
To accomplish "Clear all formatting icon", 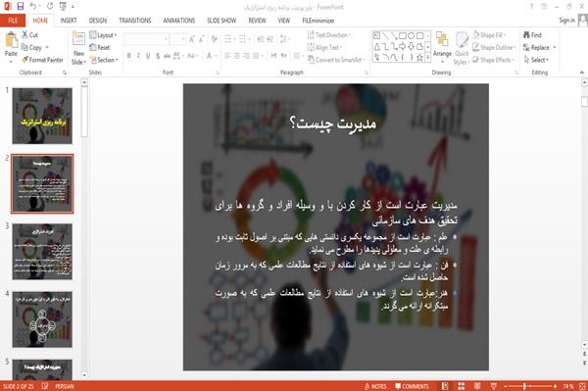I will pos(214,39).
